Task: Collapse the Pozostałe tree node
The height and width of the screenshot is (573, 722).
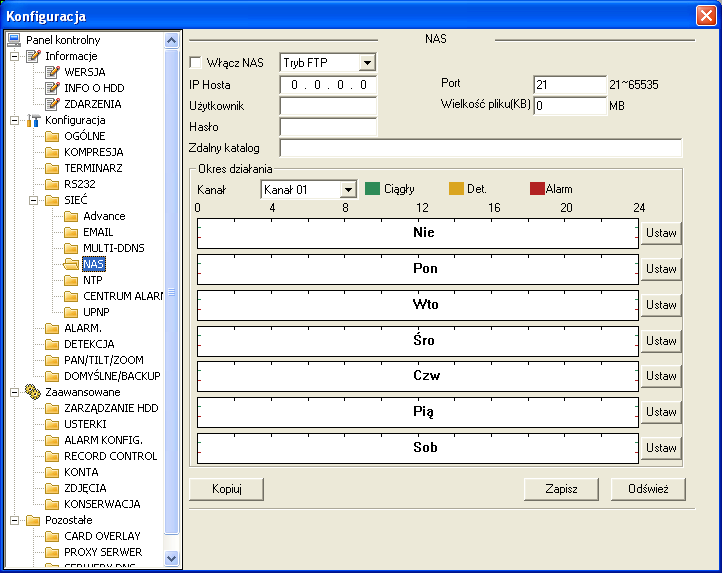Action: tap(15, 520)
